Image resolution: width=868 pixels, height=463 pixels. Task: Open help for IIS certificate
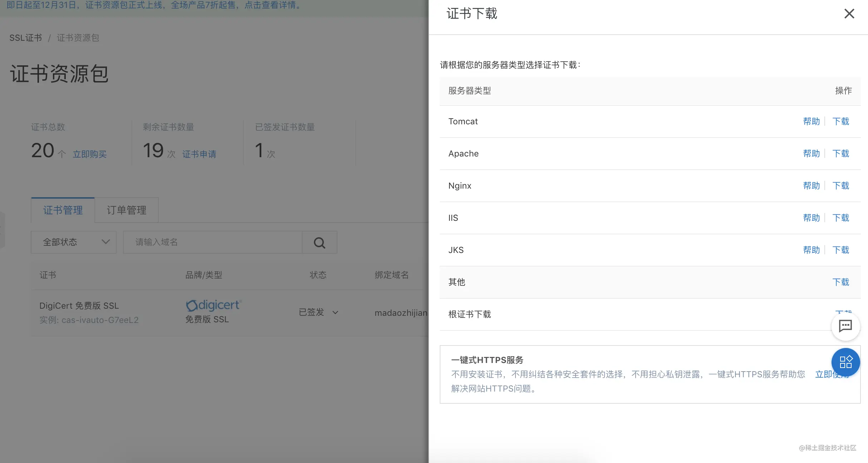pos(811,218)
